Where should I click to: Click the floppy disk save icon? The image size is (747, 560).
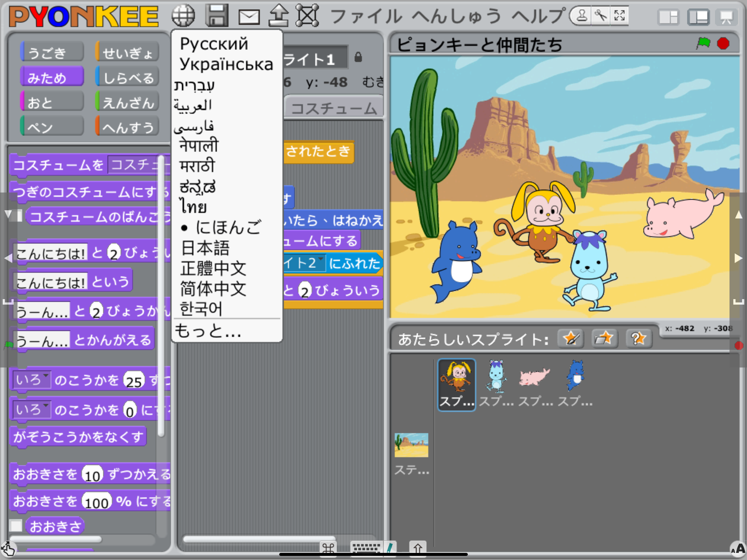pos(217,16)
